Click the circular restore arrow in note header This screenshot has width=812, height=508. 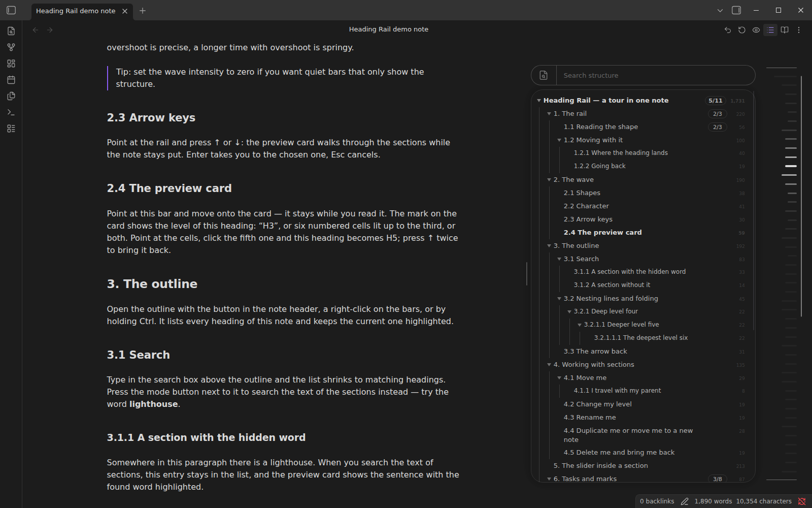[x=742, y=30]
